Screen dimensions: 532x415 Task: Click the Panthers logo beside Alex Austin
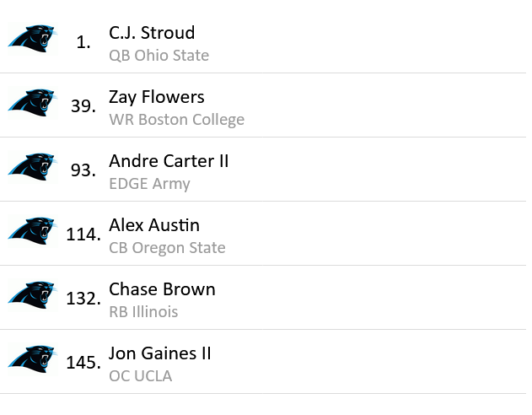[x=33, y=231]
